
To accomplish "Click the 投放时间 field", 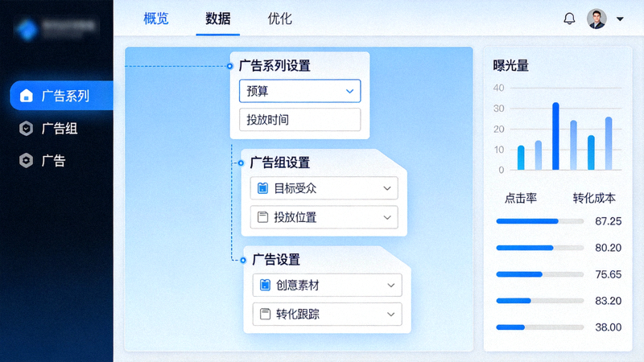I will [299, 120].
